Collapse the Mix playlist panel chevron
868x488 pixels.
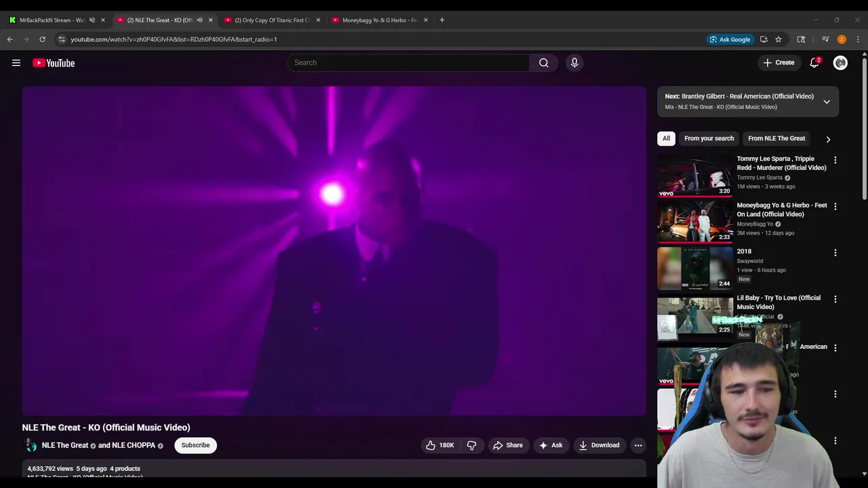point(827,102)
